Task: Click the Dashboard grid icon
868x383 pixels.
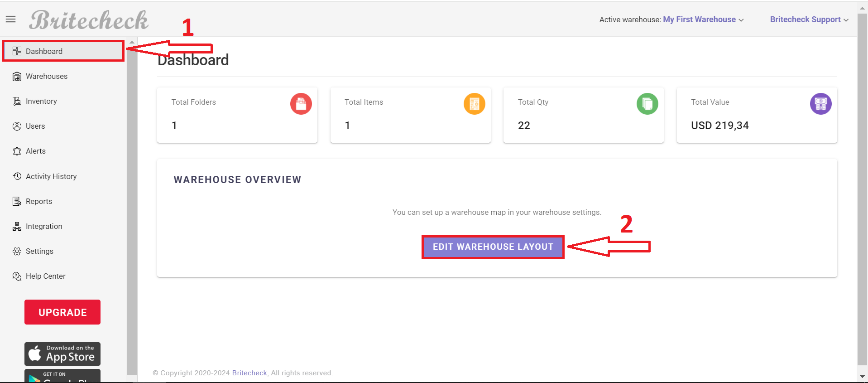Action: [x=17, y=51]
